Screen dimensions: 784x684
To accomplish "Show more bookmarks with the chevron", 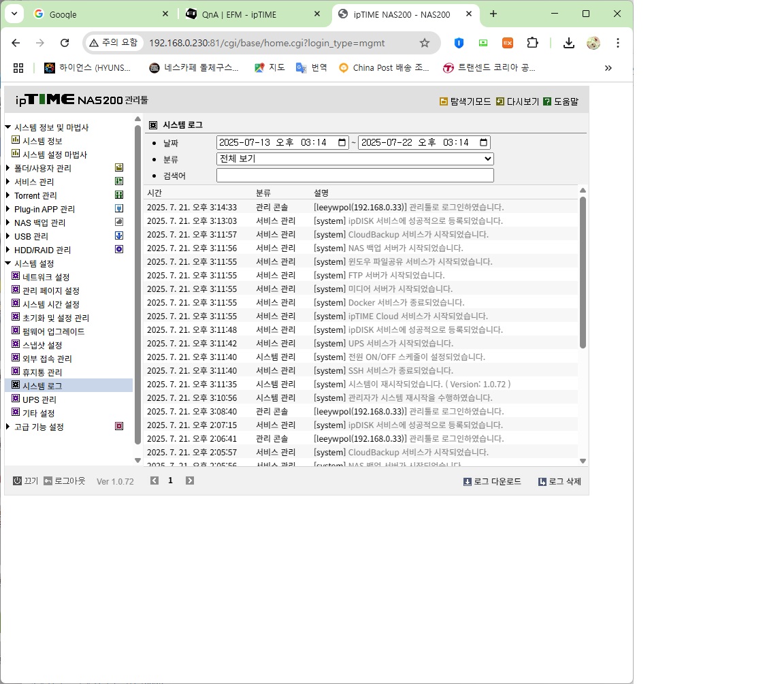I will click(608, 68).
